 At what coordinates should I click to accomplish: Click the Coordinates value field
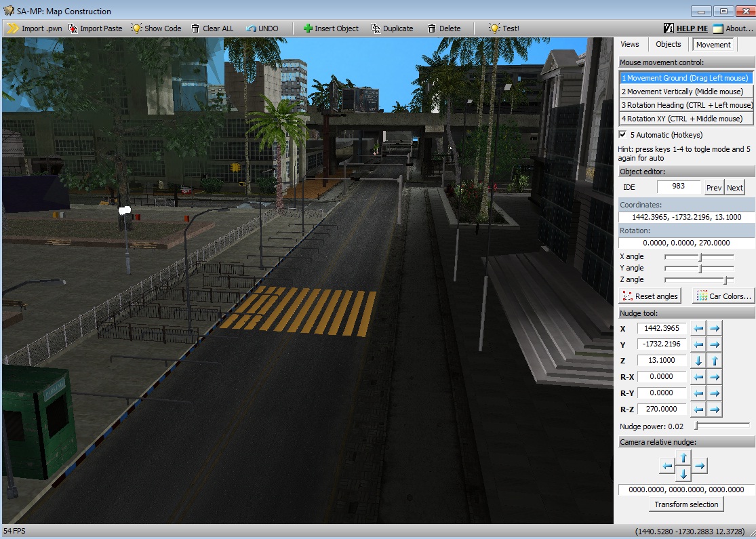[x=687, y=217]
